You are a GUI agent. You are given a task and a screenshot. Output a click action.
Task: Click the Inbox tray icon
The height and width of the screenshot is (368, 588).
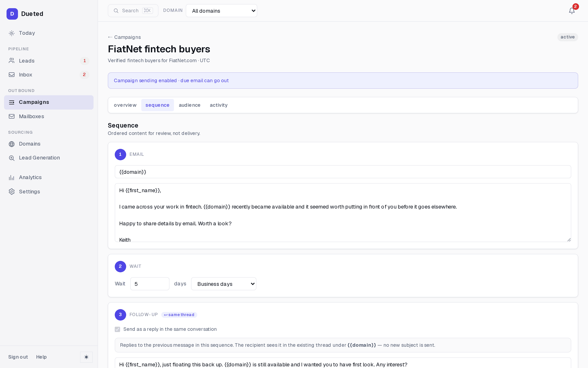pos(12,75)
